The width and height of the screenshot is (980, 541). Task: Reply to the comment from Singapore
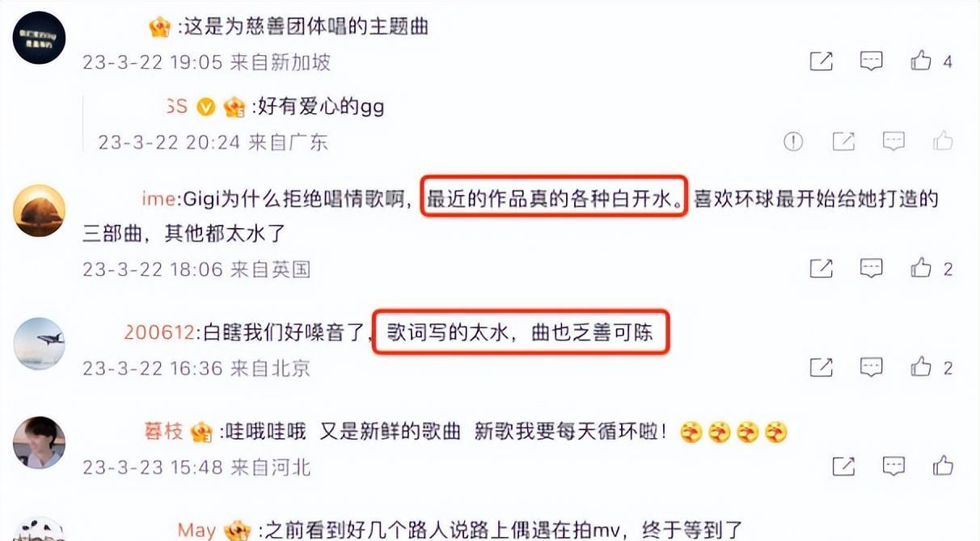point(871,61)
